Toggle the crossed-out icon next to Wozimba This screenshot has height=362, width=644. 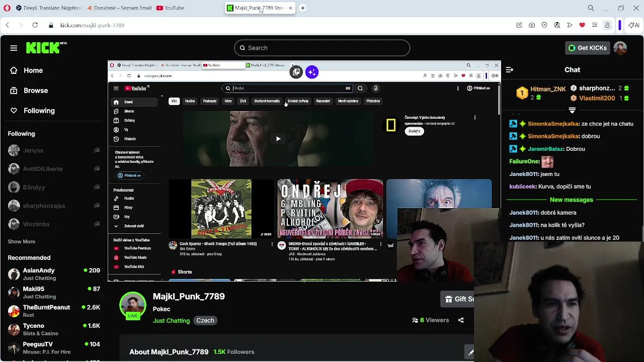(97, 224)
